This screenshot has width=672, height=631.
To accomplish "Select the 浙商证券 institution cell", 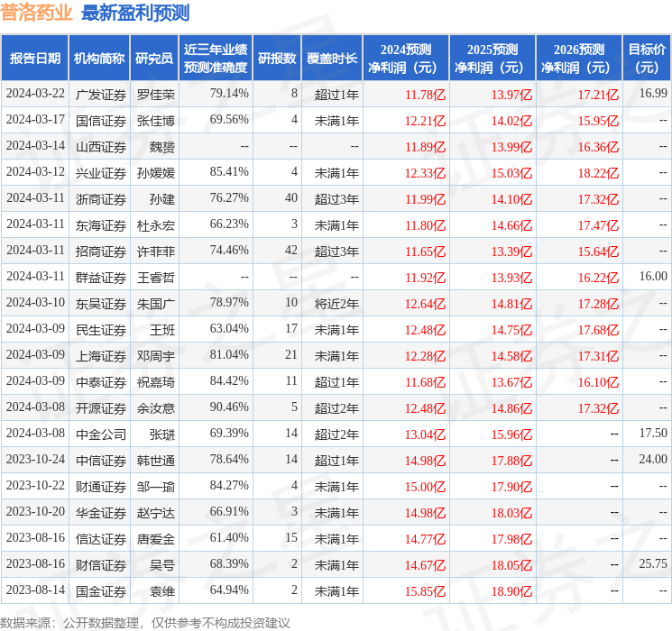I will pyautogui.click(x=101, y=199).
